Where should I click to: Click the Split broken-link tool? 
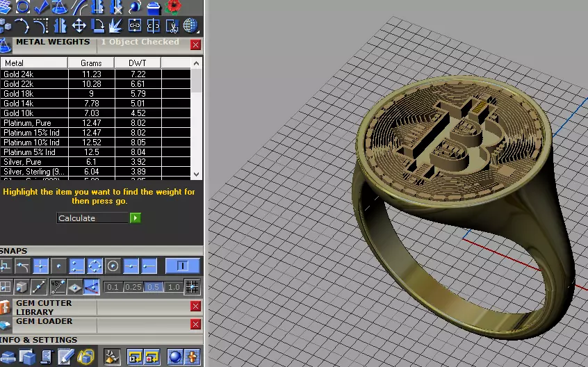[x=153, y=26]
